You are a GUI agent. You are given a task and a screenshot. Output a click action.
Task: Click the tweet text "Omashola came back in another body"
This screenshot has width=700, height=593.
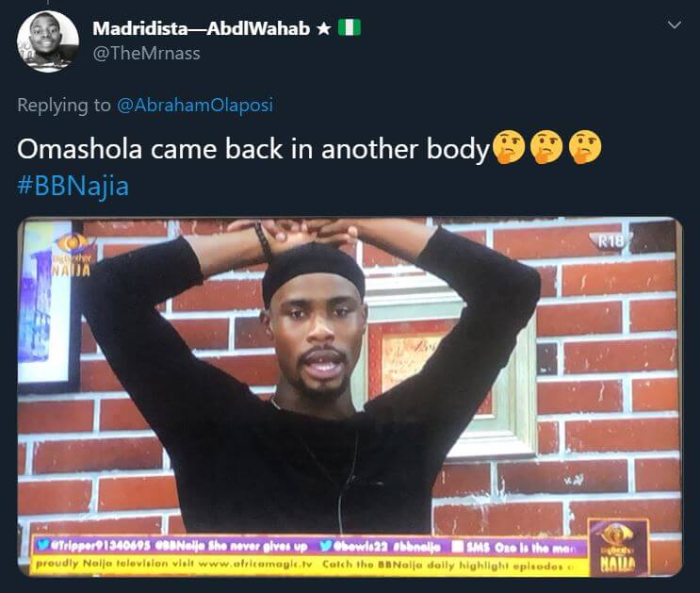pyautogui.click(x=253, y=149)
